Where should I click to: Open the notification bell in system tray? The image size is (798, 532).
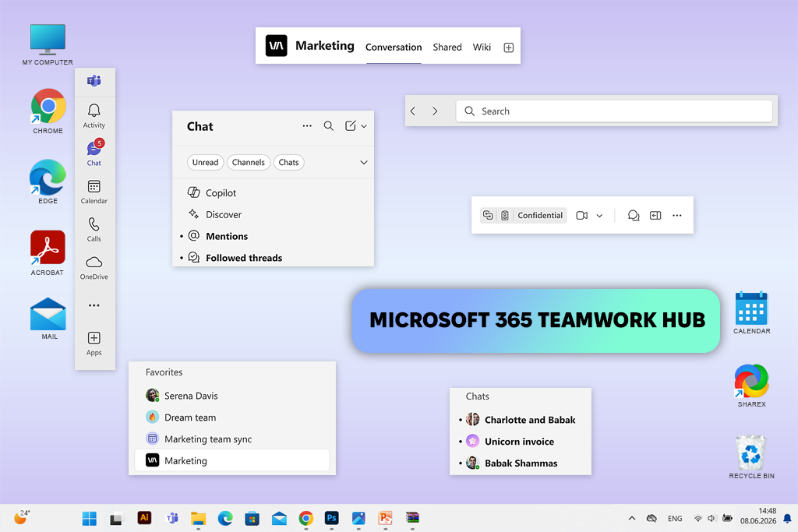click(787, 518)
